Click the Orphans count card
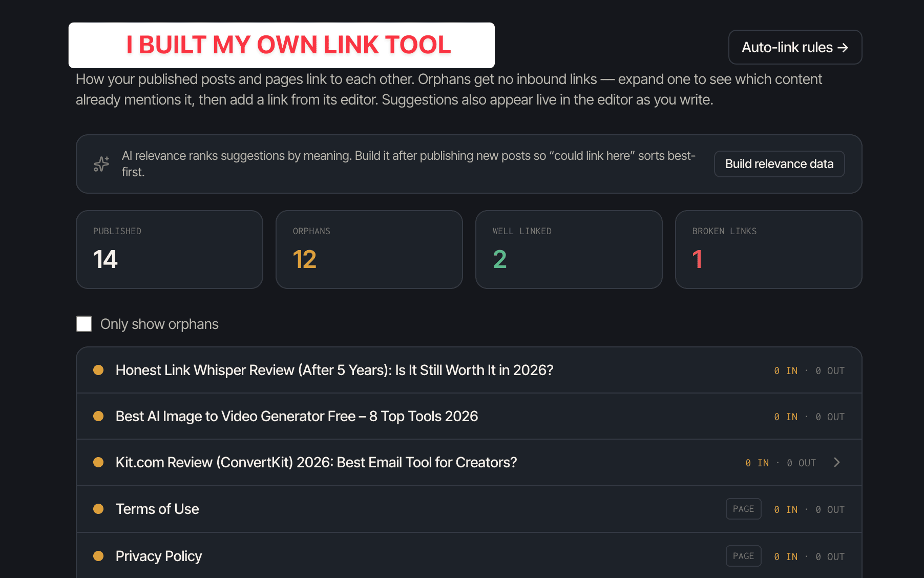924x578 pixels. point(369,250)
